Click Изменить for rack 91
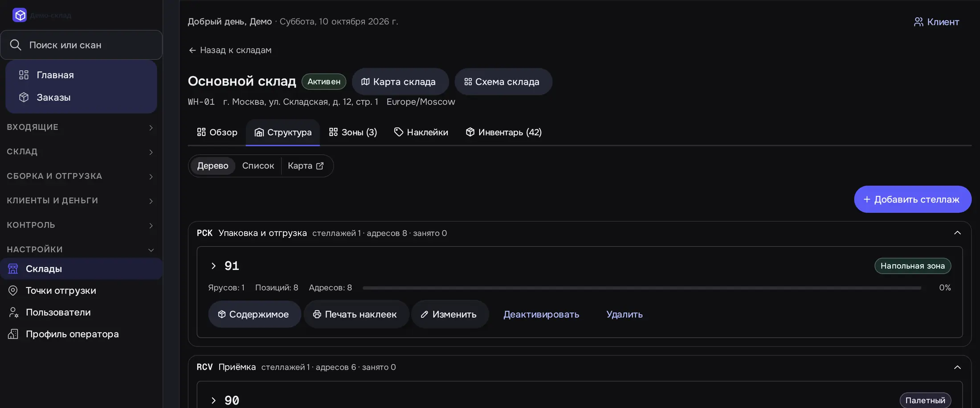Screen dimensions: 980x408 click(x=449, y=314)
